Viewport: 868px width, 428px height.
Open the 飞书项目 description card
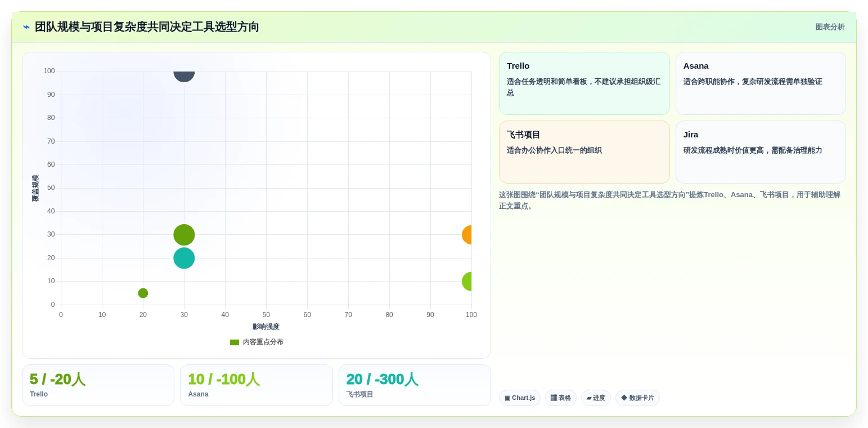point(584,152)
